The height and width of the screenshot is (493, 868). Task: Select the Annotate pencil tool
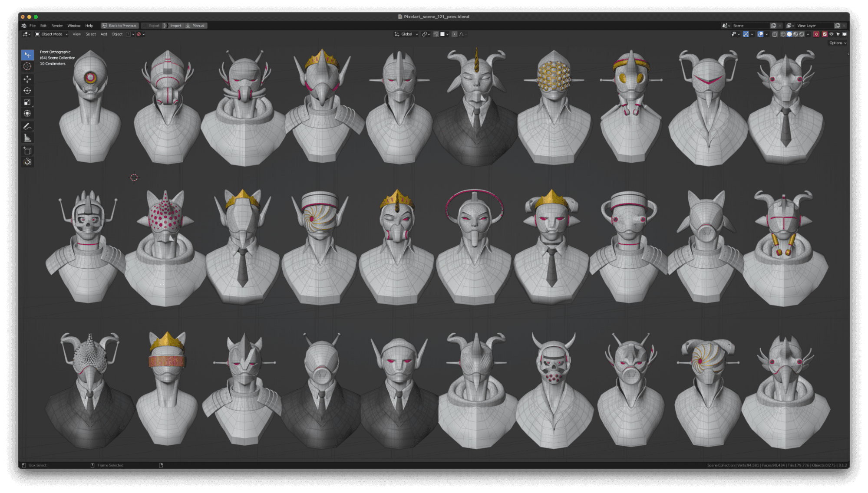point(27,126)
